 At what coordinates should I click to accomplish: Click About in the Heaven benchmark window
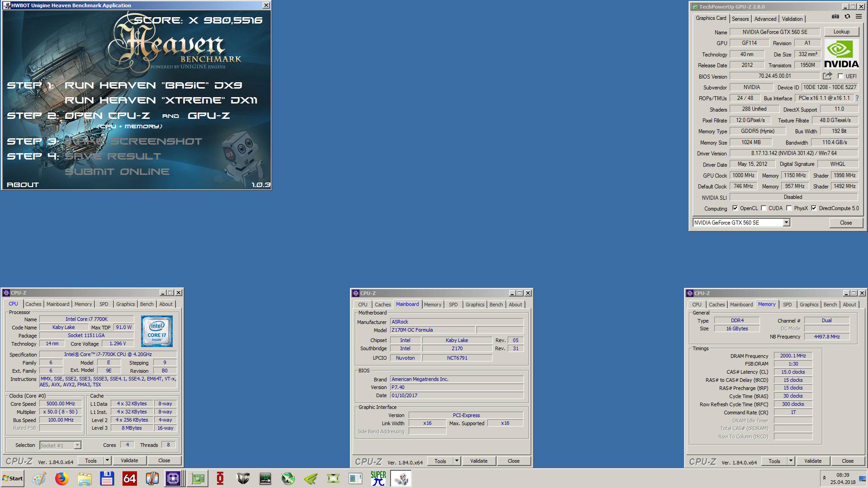[x=23, y=185]
